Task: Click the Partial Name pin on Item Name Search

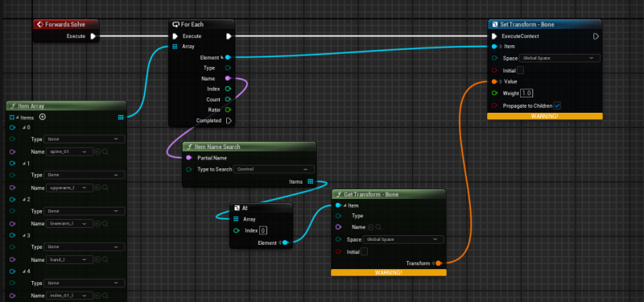Action: click(189, 158)
